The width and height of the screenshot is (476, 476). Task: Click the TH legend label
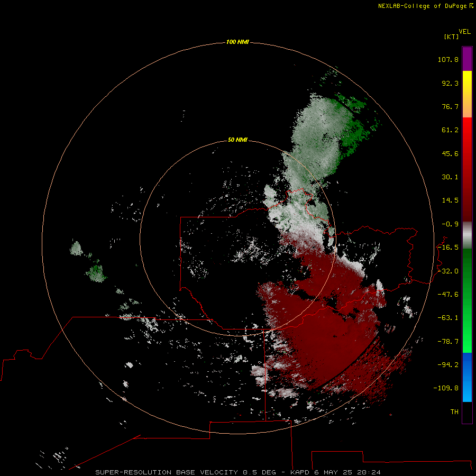(x=454, y=412)
